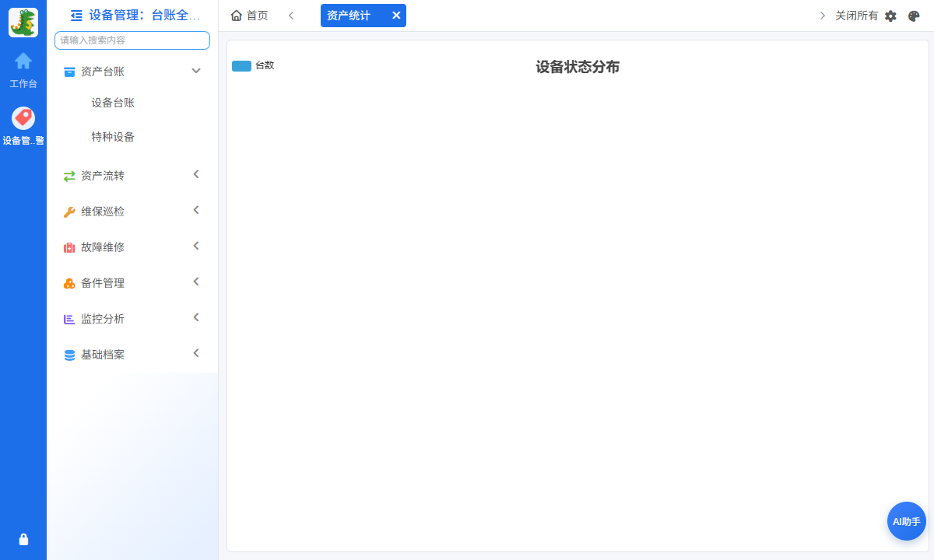Select the 设备管理 tag icon in sidebar
Image resolution: width=934 pixels, height=560 pixels.
(x=23, y=118)
